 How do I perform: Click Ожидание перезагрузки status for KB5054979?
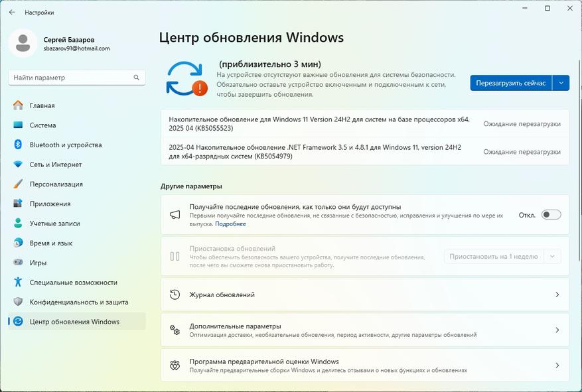(522, 152)
